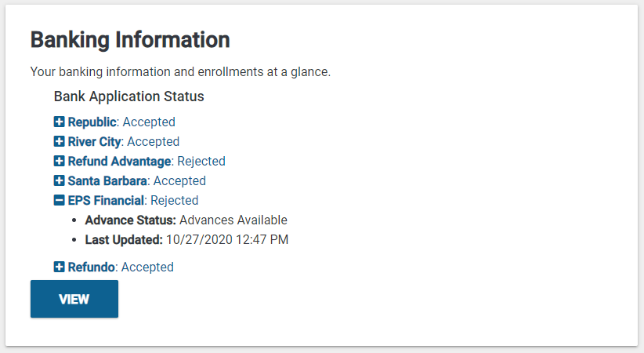Click the Last Updated date text

(x=227, y=240)
